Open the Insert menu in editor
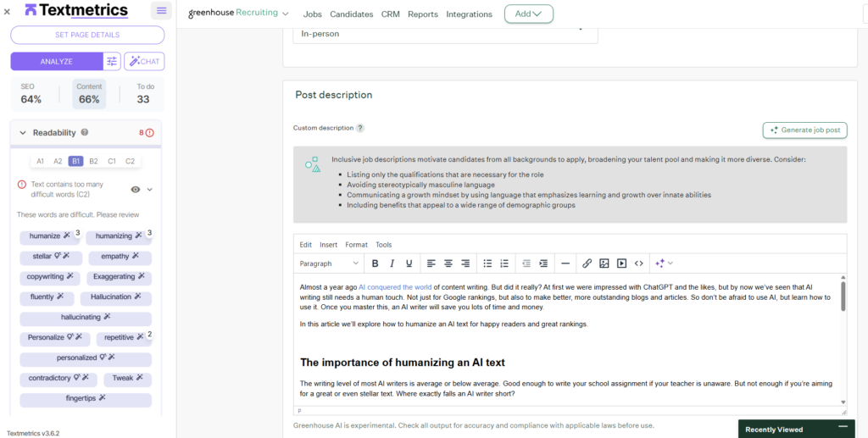868x438 pixels. [328, 245]
